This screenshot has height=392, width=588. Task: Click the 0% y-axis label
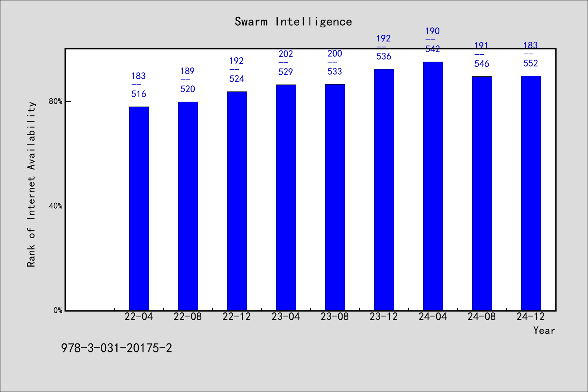(x=58, y=310)
